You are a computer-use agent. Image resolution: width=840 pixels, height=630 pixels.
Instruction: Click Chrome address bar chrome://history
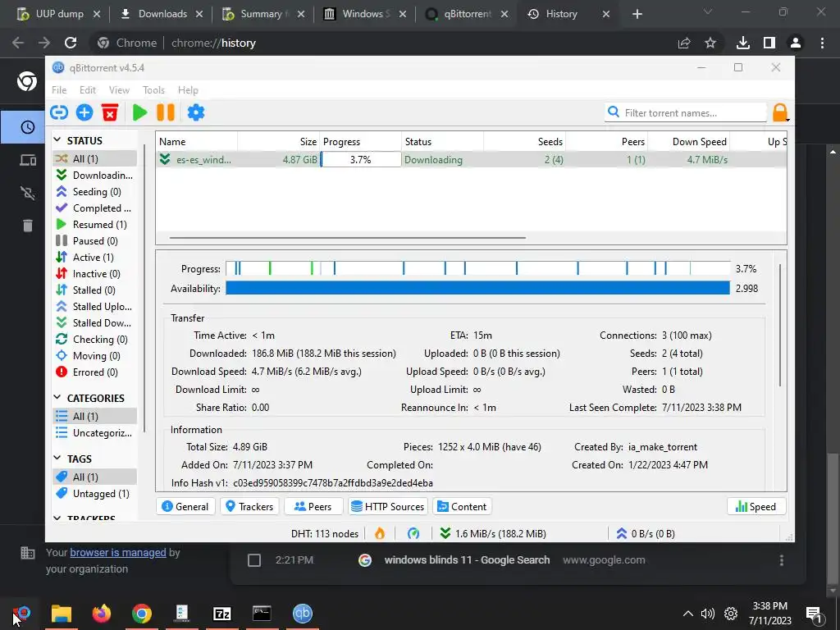[x=213, y=43]
